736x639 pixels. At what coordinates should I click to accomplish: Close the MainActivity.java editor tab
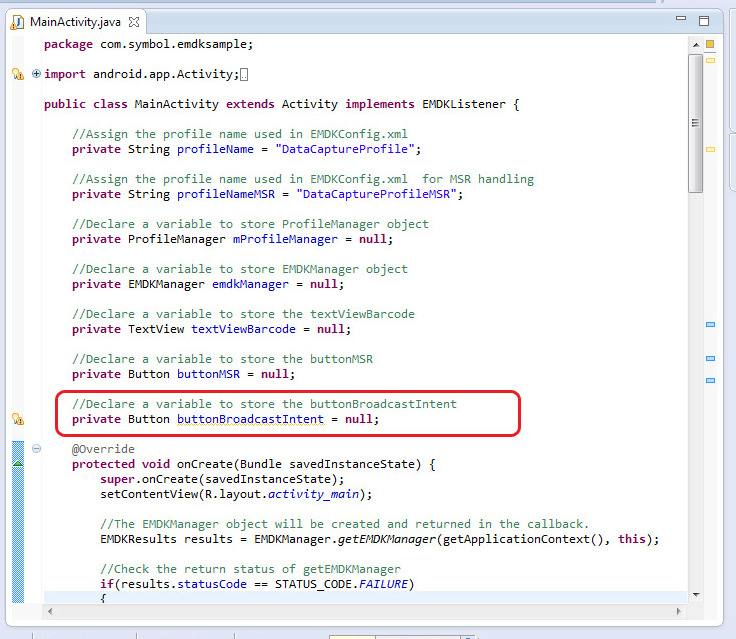click(135, 21)
